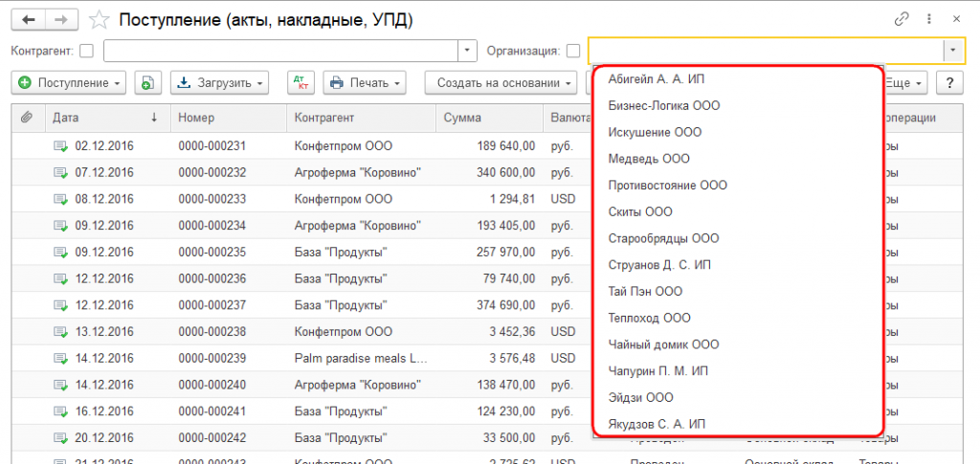Click into the Организация input field
Viewport: 980px width, 464px height.
[x=767, y=51]
